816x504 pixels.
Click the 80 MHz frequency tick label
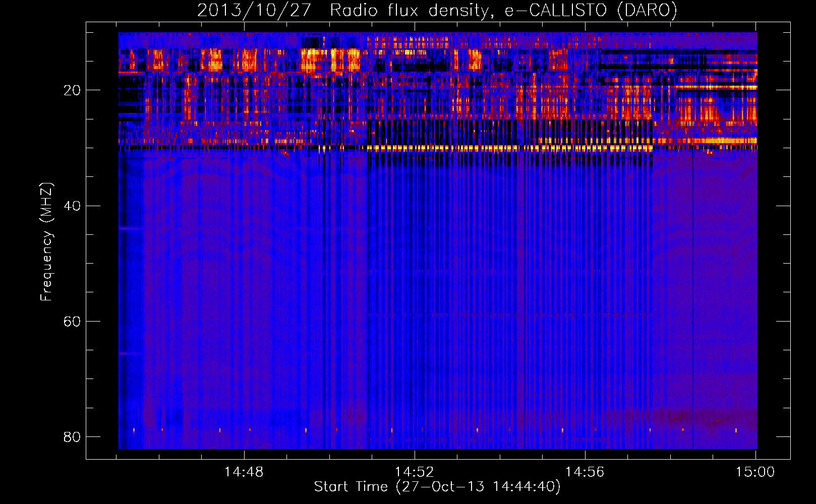72,436
